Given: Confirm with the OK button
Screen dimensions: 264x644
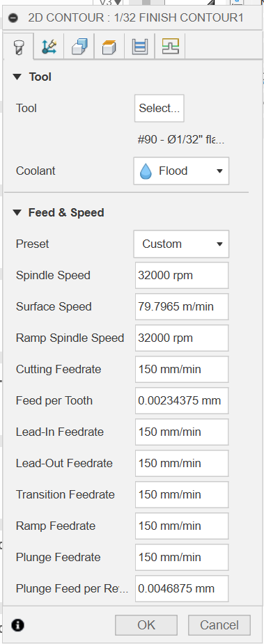Looking at the screenshot, I should click(146, 625).
